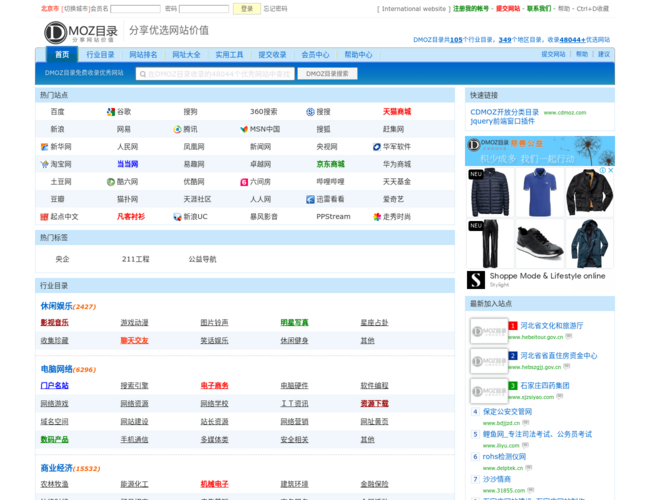Open the 天猫商城 red link
The image size is (650, 500).
pos(396,112)
